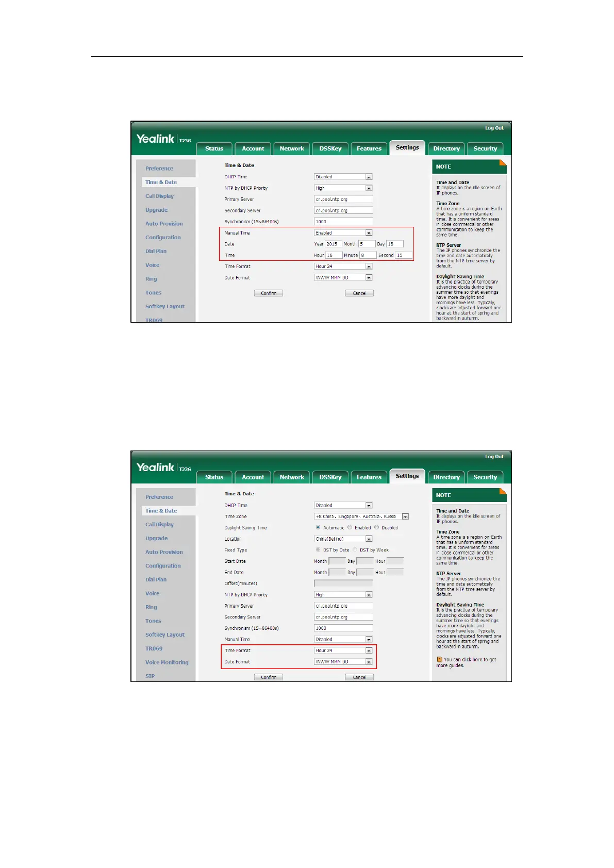Select the Enabled Daylight Saving Time radio
The image size is (614, 868).
[x=350, y=527]
